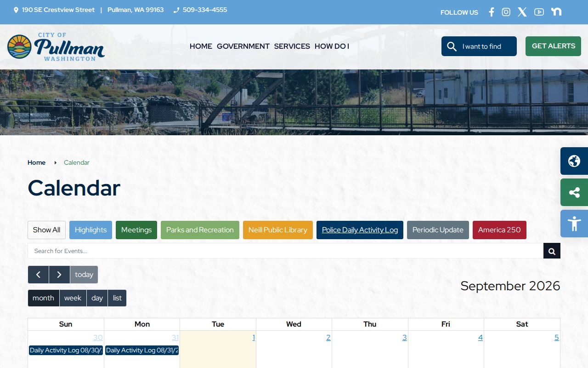Open Daily Activity Log 08/31 event
The image size is (588, 368).
point(142,351)
